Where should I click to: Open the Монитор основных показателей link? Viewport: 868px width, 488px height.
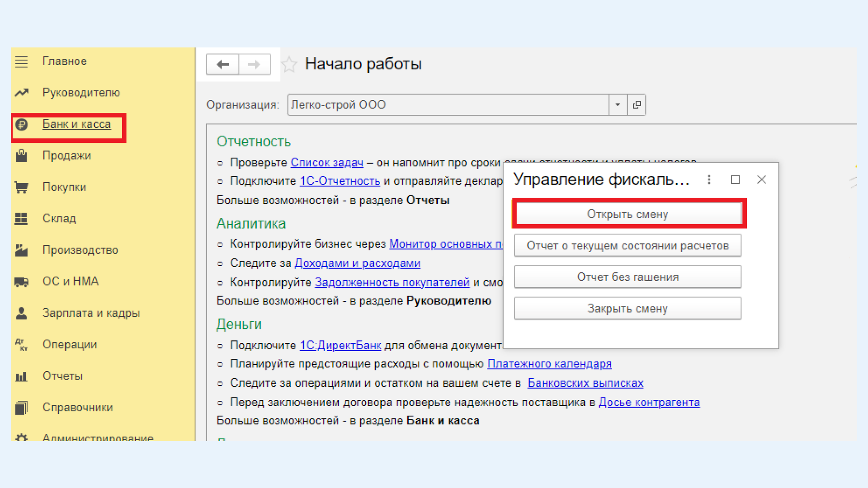click(446, 244)
